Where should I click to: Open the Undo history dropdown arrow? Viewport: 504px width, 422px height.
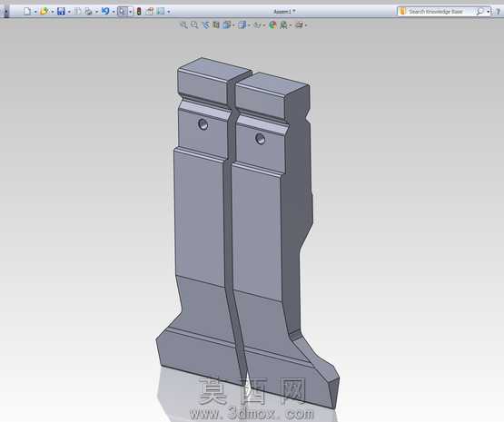click(x=114, y=12)
